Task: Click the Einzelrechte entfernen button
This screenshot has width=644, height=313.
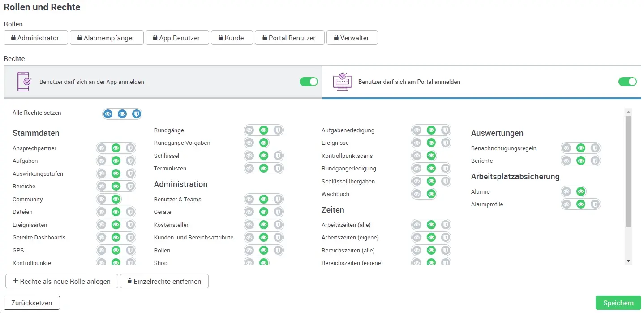Action: coord(164,281)
